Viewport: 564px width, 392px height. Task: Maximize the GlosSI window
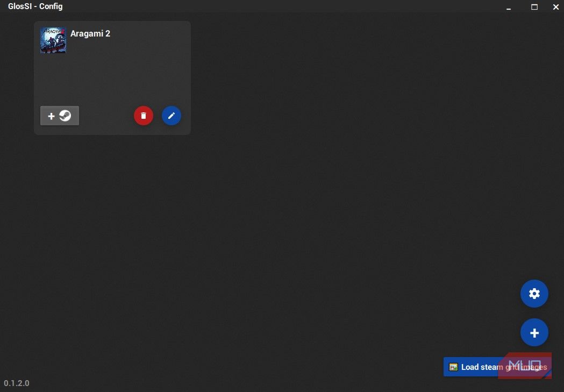534,7
